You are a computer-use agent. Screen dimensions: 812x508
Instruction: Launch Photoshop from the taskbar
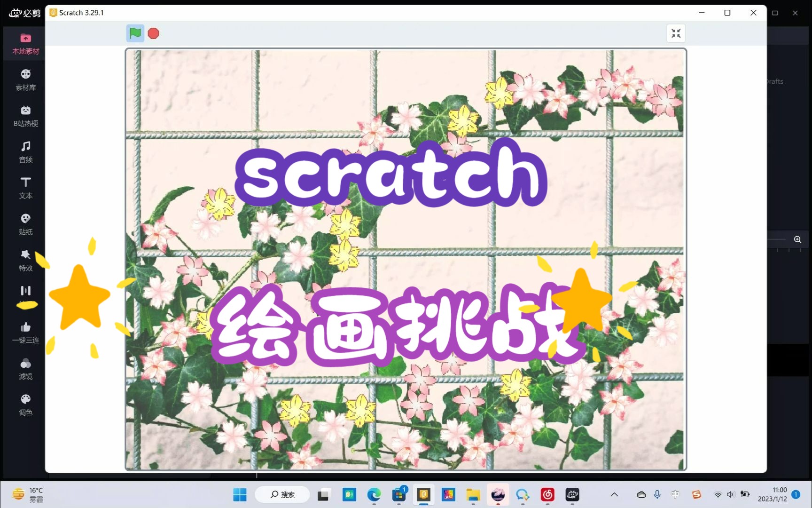[449, 494]
